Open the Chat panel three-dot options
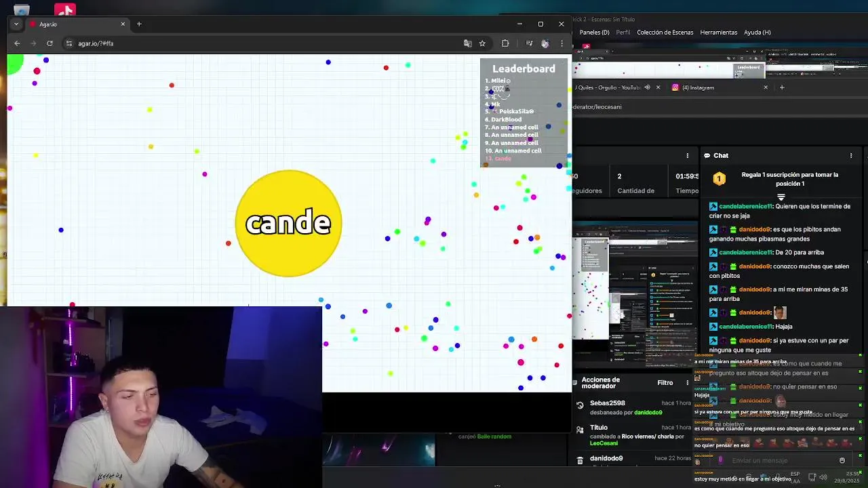This screenshot has height=488, width=868. 851,156
